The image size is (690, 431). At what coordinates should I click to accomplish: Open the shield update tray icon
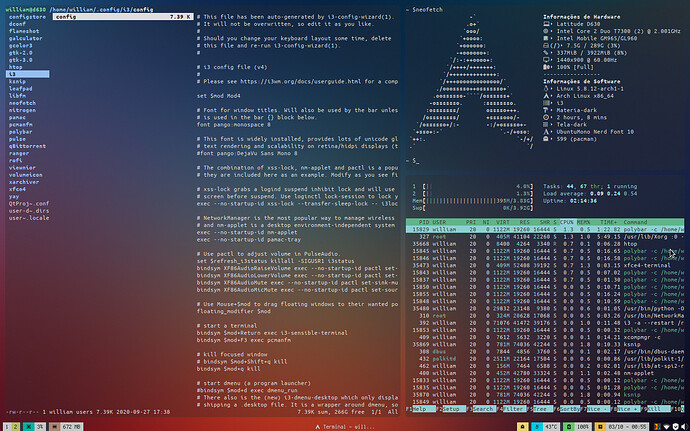(x=675, y=427)
